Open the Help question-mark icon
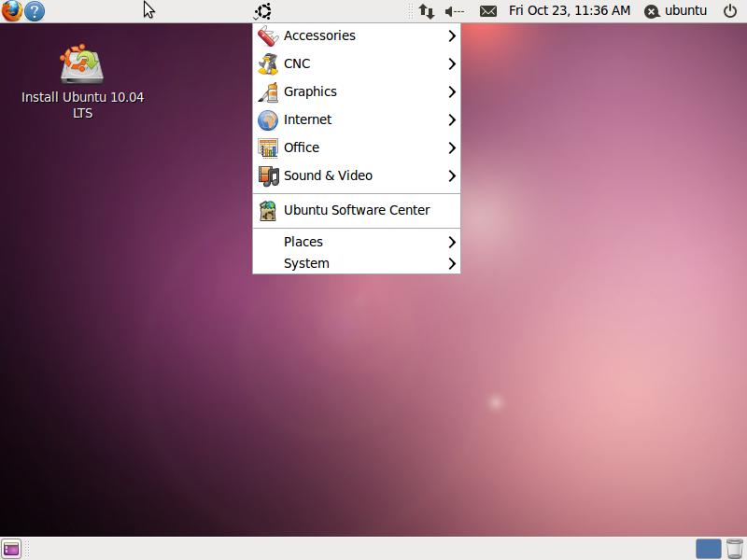This screenshot has width=747, height=560. click(35, 11)
